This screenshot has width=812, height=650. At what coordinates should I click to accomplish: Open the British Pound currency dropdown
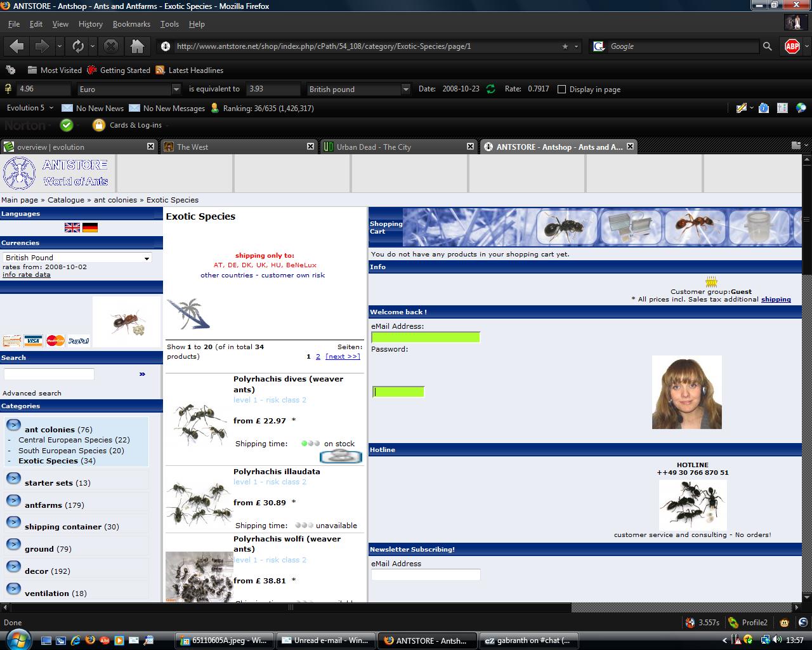click(x=77, y=258)
